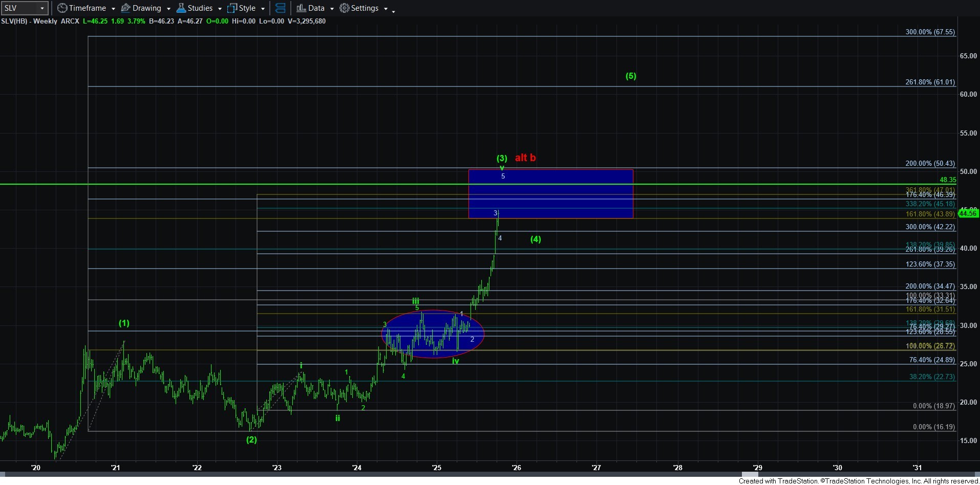
Task: Click the SLV symbol input field
Action: click(19, 8)
